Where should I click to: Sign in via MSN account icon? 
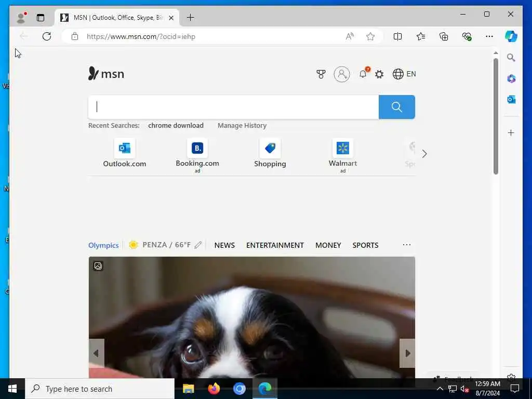pyautogui.click(x=342, y=74)
